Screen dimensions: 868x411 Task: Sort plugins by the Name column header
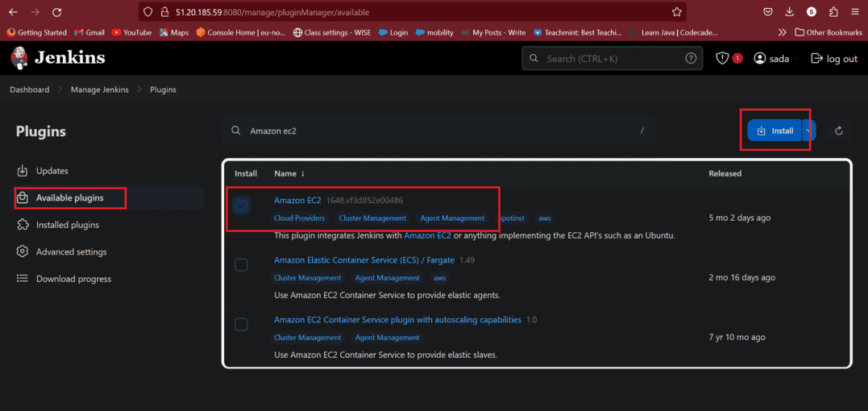(x=289, y=174)
